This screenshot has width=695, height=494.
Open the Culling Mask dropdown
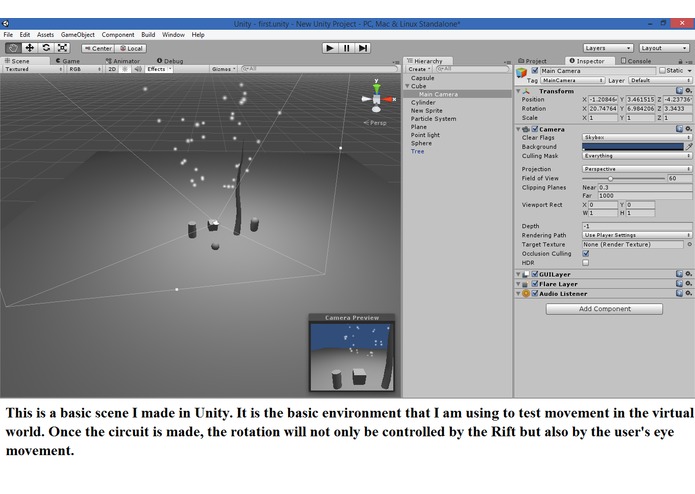[636, 156]
